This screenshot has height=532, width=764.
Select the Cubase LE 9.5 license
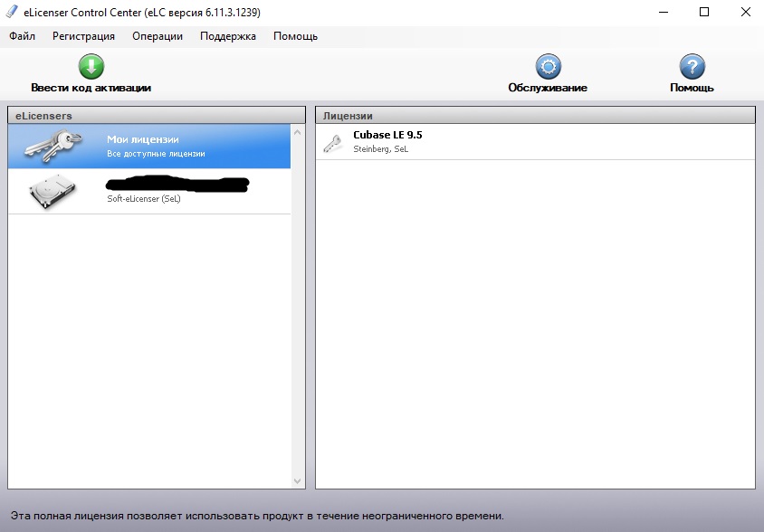[535, 142]
